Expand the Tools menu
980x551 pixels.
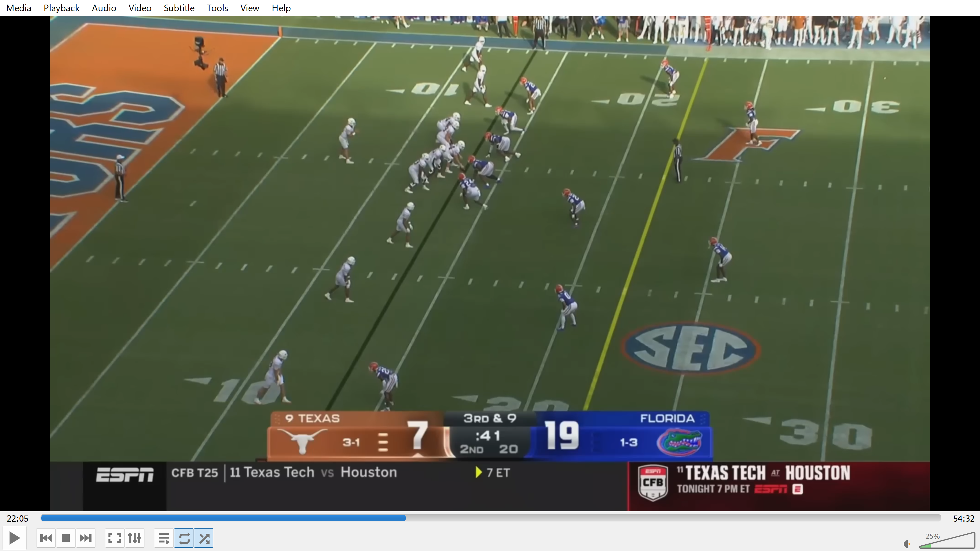point(217,8)
